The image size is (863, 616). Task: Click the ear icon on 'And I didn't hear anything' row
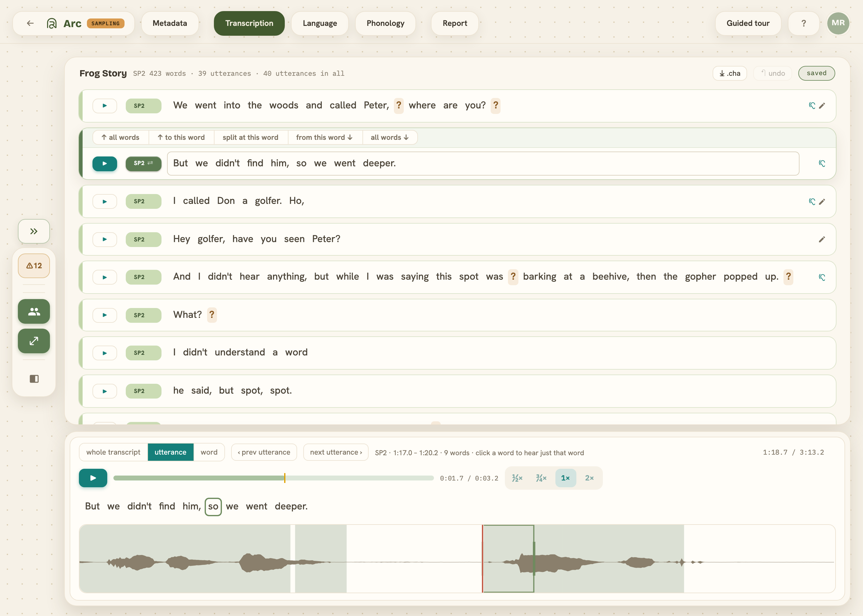pos(822,277)
